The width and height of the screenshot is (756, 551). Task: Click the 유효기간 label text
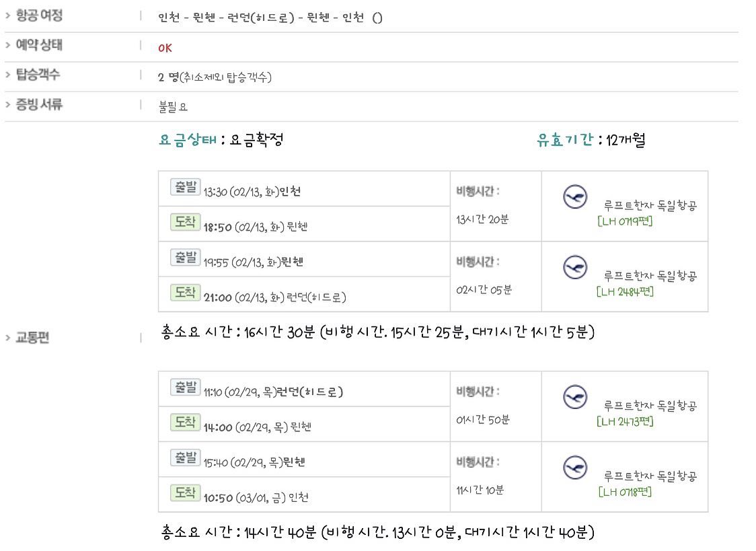(x=565, y=140)
